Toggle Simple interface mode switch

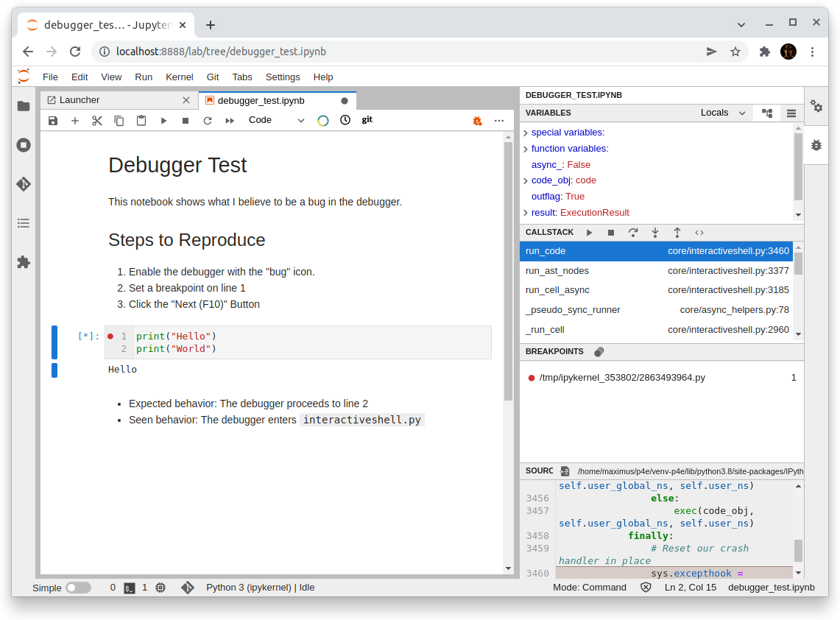(x=78, y=588)
